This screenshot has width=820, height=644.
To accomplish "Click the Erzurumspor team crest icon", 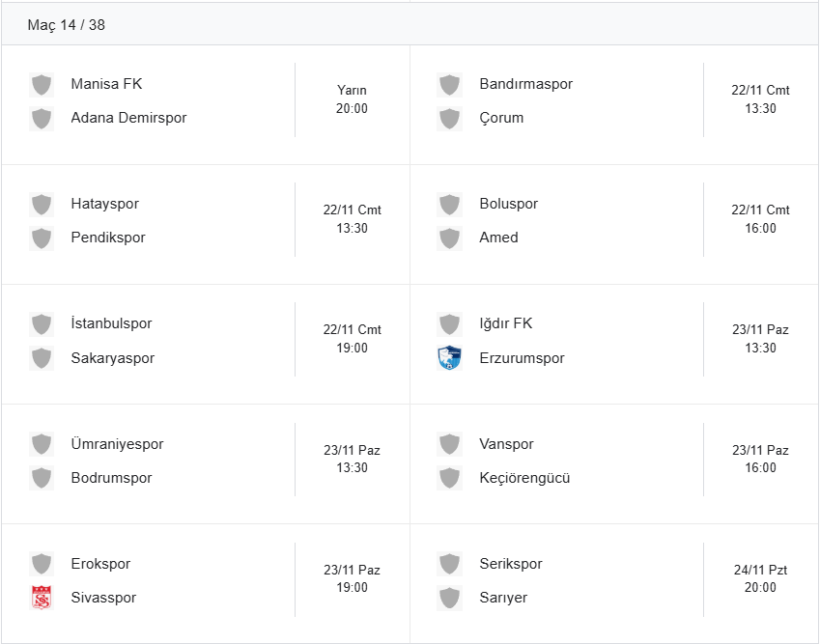I will pos(449,358).
